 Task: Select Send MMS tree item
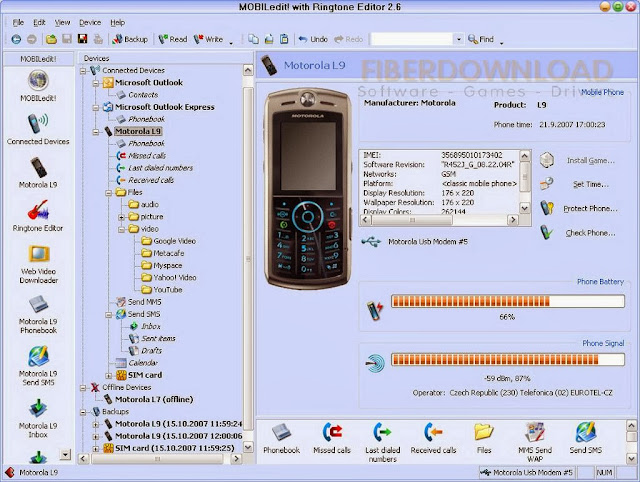144,302
